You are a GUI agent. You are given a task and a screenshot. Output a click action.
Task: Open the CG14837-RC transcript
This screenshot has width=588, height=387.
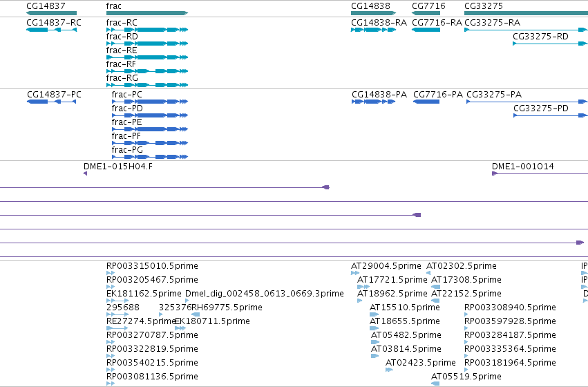tap(54, 23)
